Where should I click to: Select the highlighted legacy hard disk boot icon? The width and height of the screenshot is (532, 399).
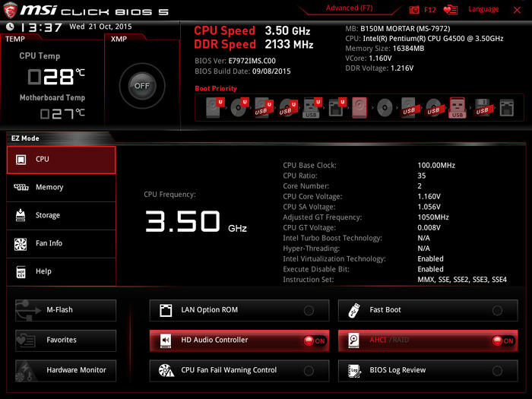click(x=359, y=108)
